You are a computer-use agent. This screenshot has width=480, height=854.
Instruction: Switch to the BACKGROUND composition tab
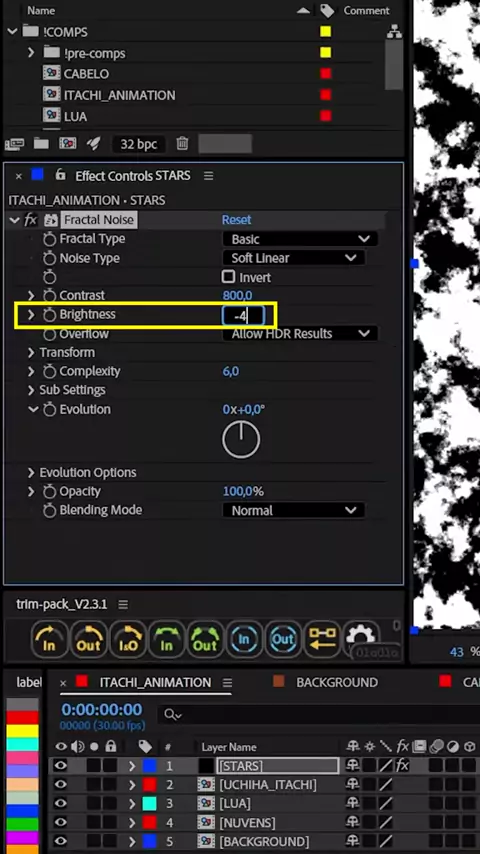click(337, 682)
